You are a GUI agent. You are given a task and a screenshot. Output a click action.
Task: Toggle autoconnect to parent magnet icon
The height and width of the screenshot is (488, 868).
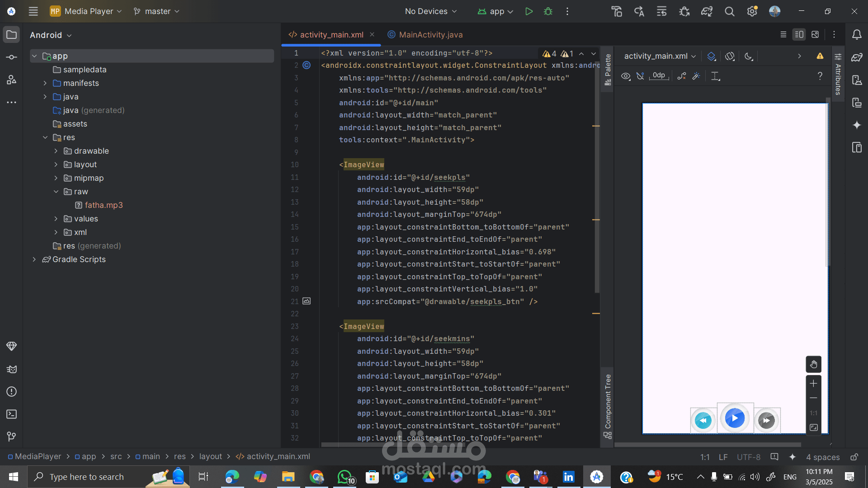pos(640,76)
